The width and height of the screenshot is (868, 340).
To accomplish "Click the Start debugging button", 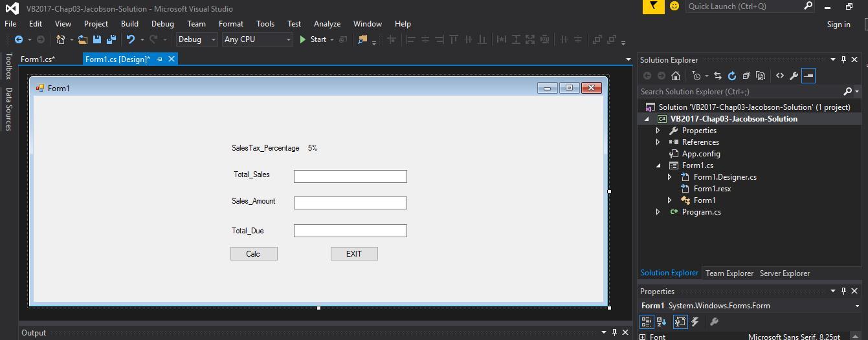I will point(313,39).
